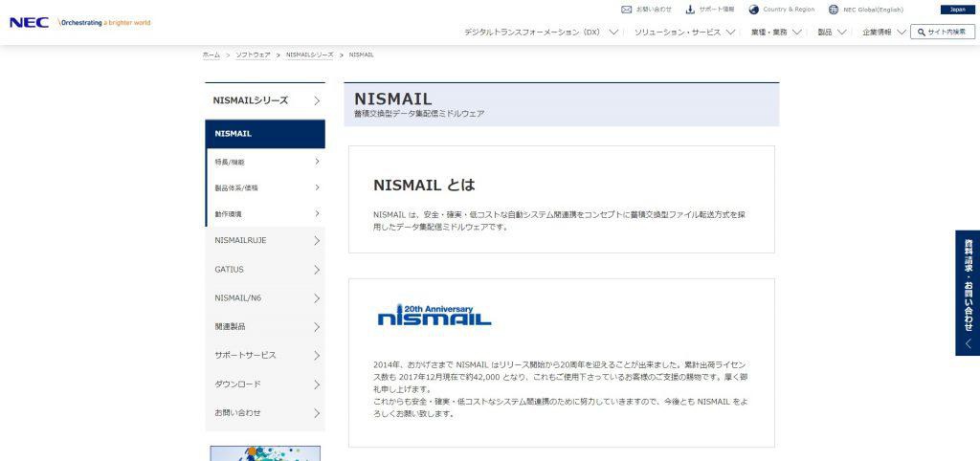Open ダウンロード sidebar item
Screen dimensions: 980x461
(265, 384)
